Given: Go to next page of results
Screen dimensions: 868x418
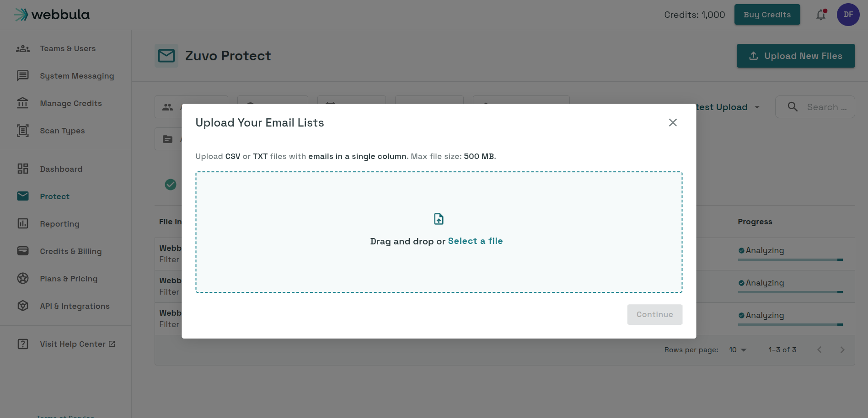Looking at the screenshot, I should pyautogui.click(x=842, y=350).
